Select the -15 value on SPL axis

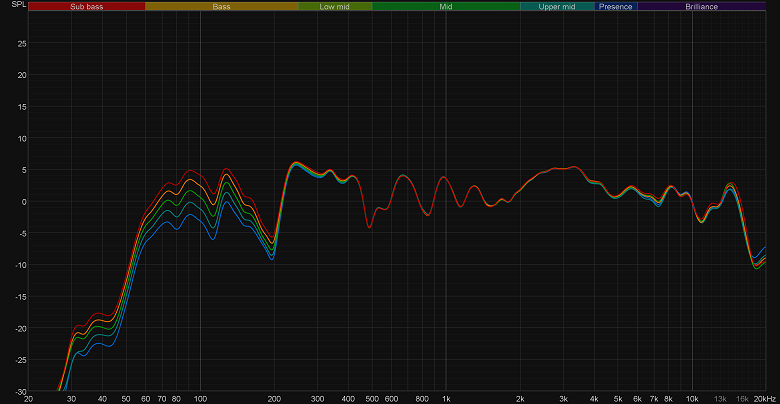pyautogui.click(x=21, y=297)
